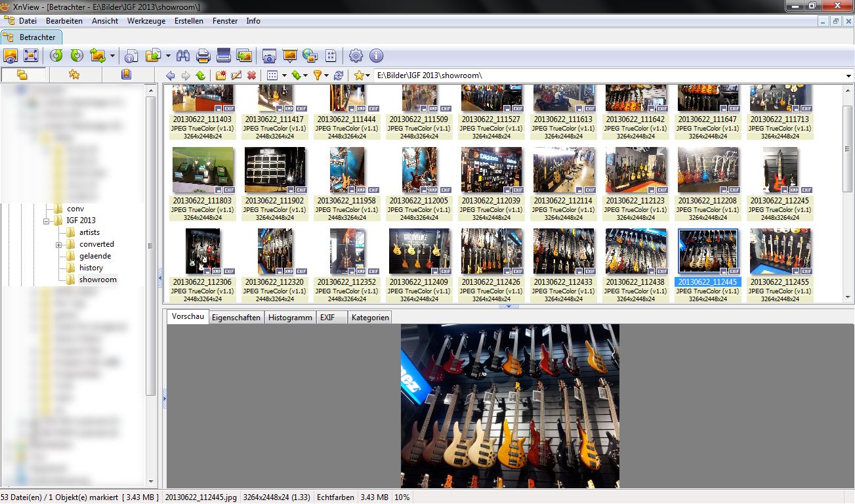
Task: Open options gear icon
Action: [356, 56]
